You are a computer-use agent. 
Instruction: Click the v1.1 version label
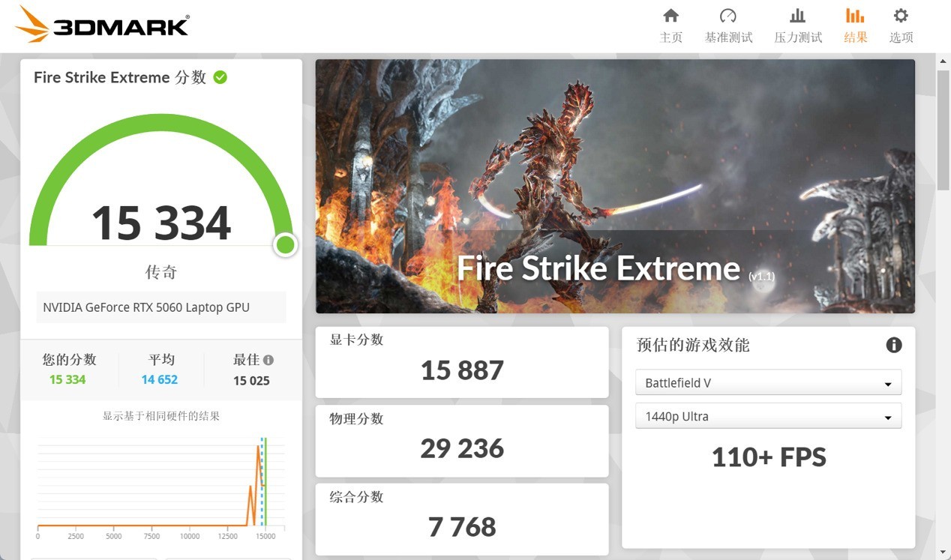tap(761, 277)
